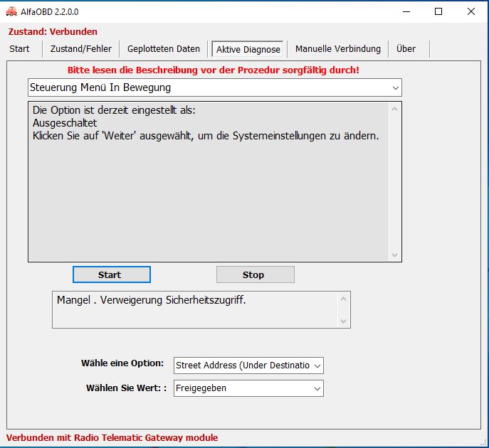Open the Manuelle Verbindung tab

coord(337,49)
